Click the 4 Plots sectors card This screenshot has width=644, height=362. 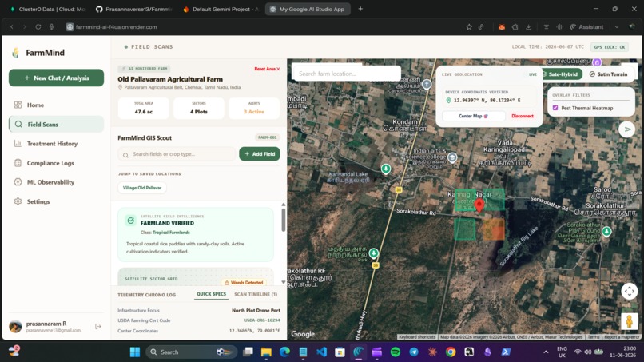[199, 109]
